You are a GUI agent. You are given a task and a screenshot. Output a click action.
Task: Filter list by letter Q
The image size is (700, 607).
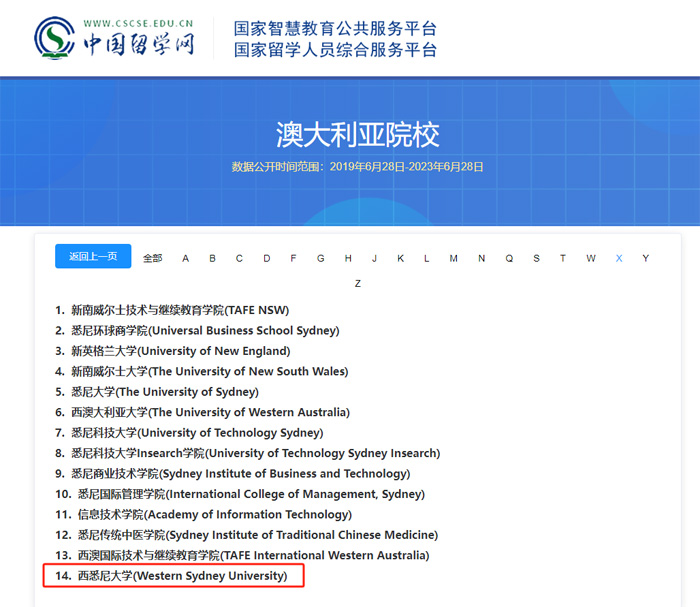click(509, 258)
